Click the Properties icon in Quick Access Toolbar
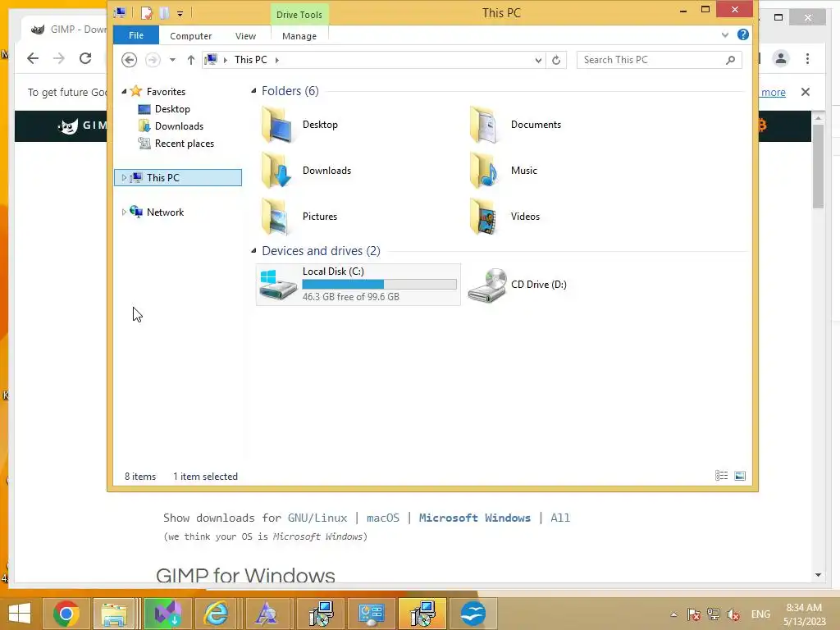Screen dimensions: 840x630 pyautogui.click(x=146, y=13)
